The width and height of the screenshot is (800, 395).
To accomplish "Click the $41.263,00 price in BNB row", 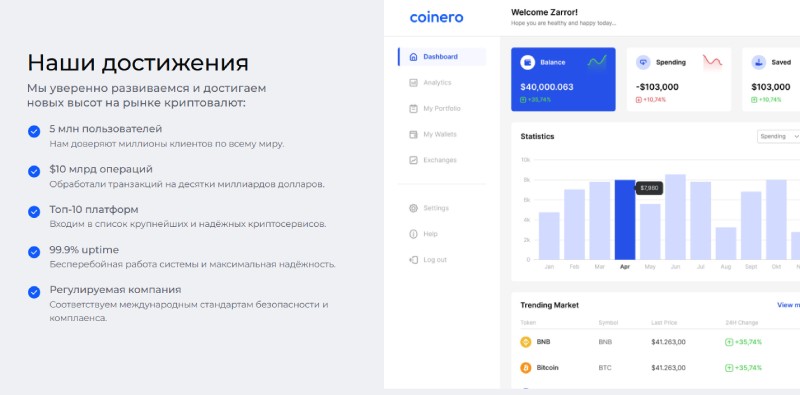I will (668, 342).
